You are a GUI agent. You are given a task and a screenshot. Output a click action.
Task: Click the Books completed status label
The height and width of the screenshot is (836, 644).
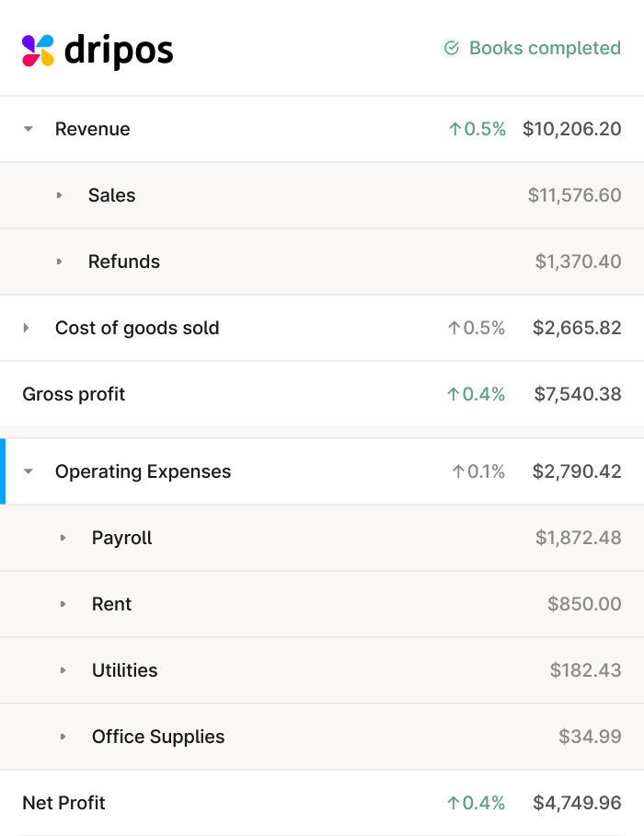coord(545,48)
